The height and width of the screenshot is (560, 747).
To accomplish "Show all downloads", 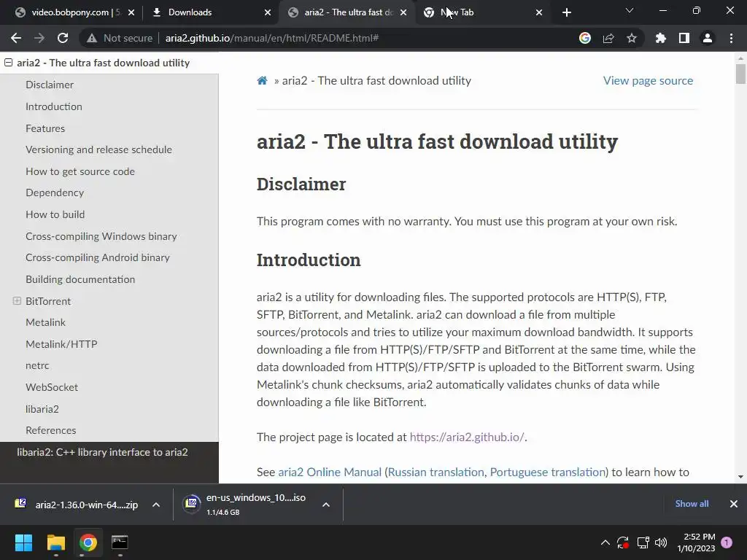I will (692, 504).
